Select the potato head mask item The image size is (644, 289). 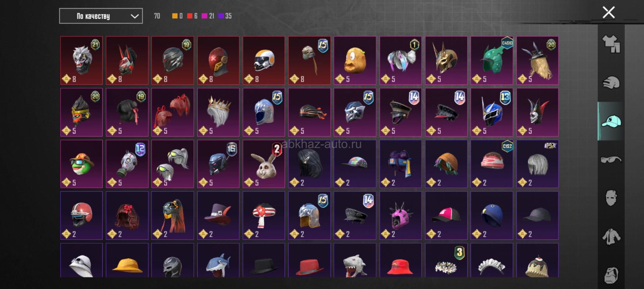click(355, 61)
